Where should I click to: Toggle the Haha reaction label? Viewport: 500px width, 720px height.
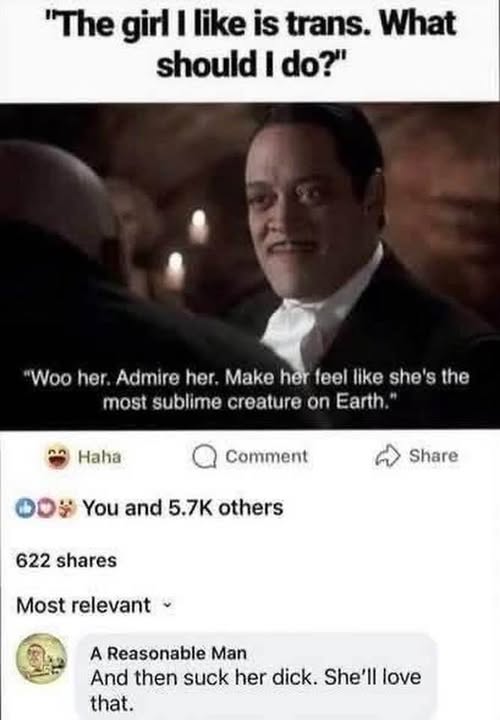tap(100, 457)
